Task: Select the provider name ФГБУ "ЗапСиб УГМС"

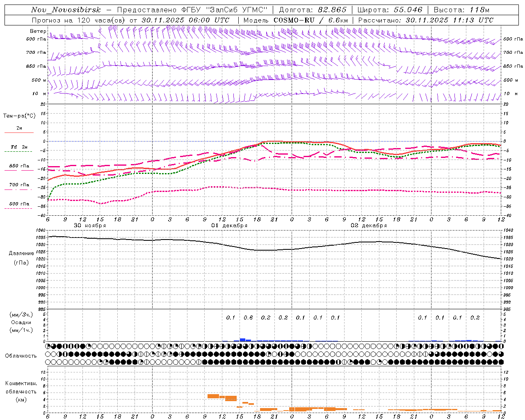Action: point(224,10)
